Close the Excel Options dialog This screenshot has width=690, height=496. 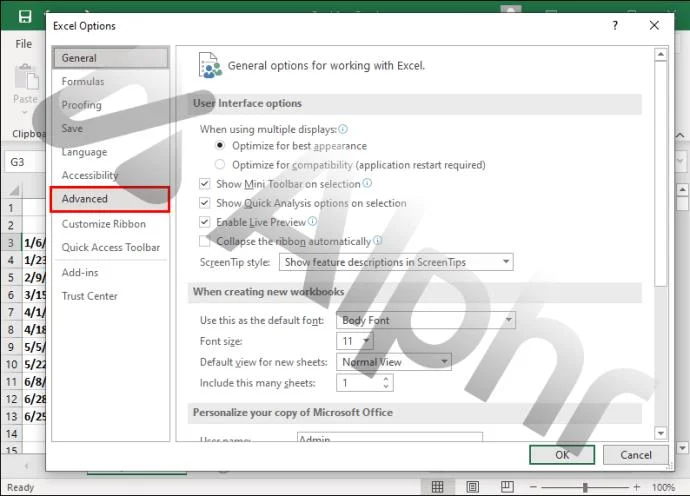pos(654,26)
